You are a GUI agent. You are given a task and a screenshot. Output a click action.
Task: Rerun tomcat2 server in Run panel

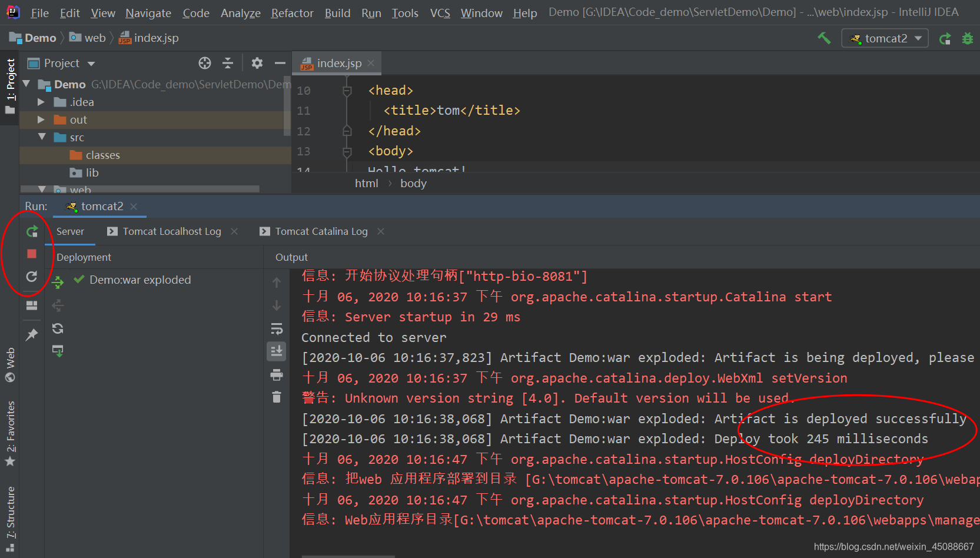pyautogui.click(x=32, y=231)
